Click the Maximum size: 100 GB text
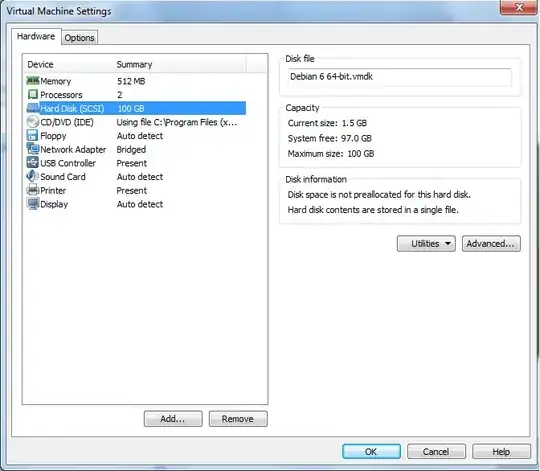This screenshot has height=471, width=540. (x=331, y=154)
